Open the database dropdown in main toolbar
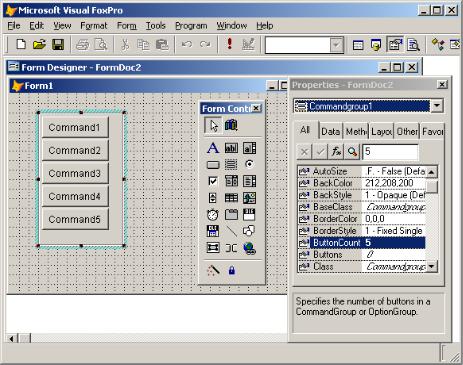Viewport: 463px width, 365px height. 336,45
